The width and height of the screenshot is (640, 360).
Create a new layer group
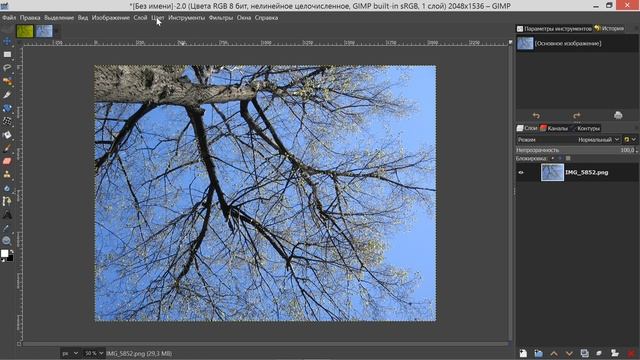click(539, 353)
